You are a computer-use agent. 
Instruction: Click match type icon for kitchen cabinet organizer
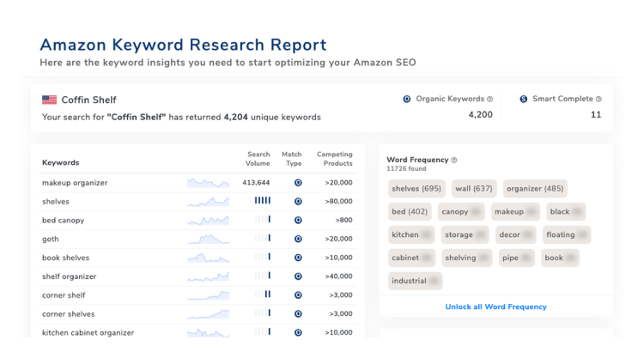tap(298, 332)
